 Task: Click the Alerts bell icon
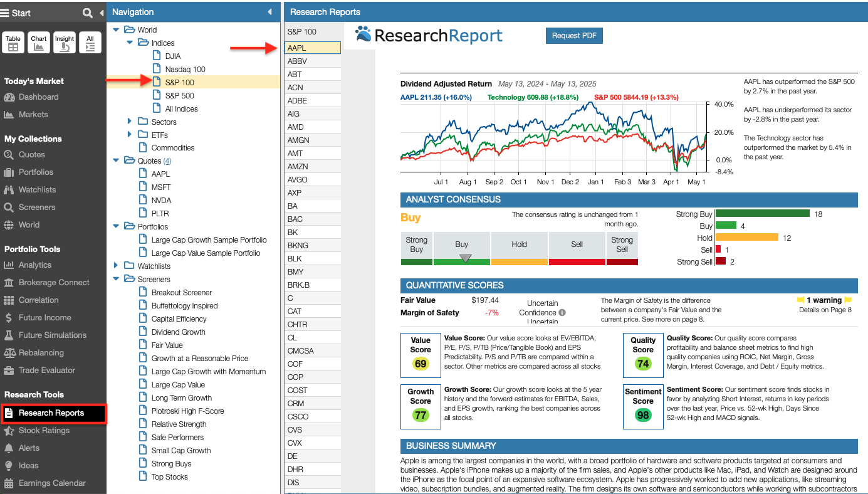pyautogui.click(x=9, y=448)
